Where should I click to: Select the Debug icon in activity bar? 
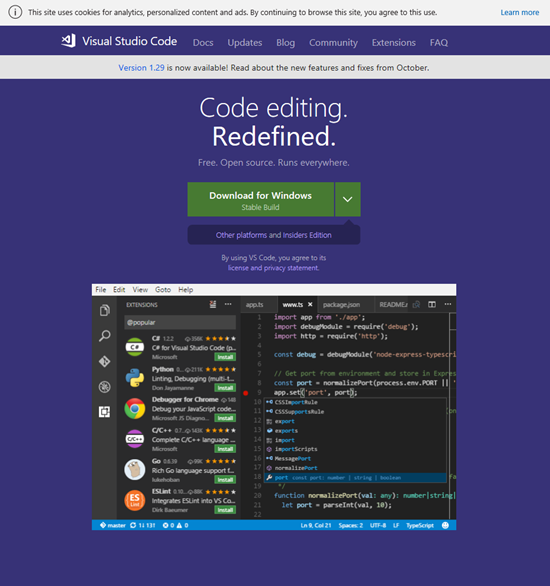[x=105, y=387]
